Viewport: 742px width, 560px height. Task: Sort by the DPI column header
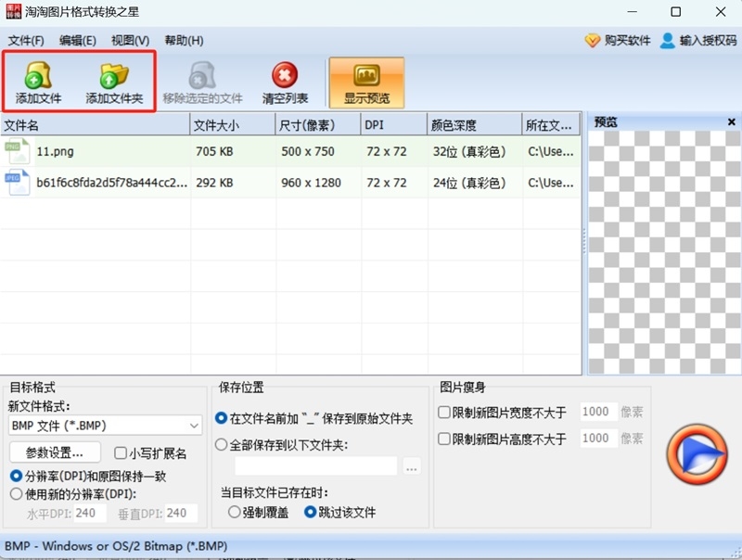[x=393, y=125]
